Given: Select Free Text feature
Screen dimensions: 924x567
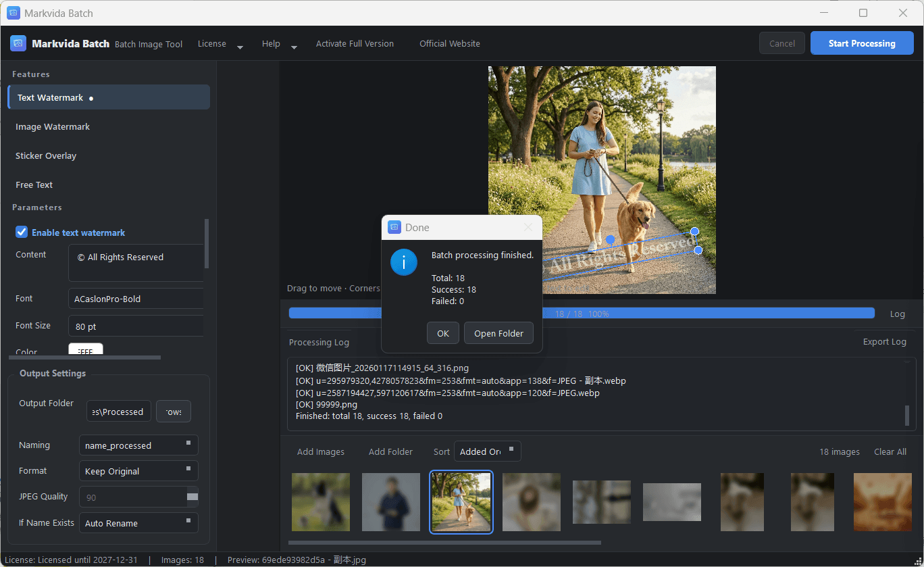Looking at the screenshot, I should coord(109,184).
